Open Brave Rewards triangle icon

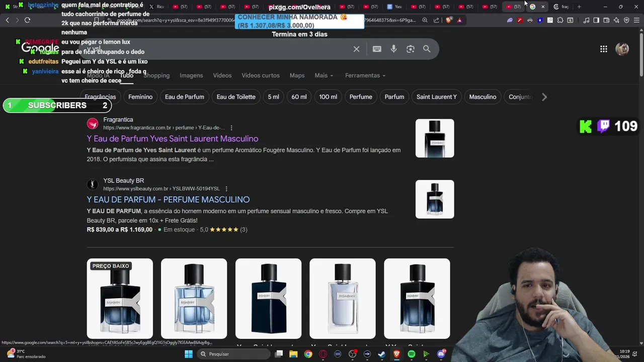coord(459,20)
